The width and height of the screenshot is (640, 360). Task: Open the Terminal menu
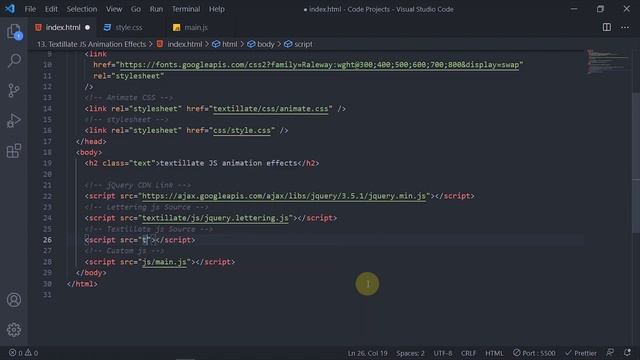[186, 9]
